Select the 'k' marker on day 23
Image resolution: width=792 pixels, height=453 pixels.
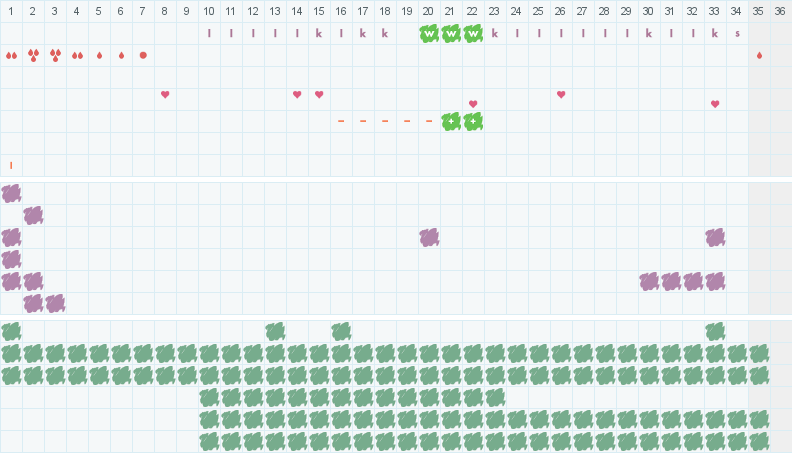point(495,33)
